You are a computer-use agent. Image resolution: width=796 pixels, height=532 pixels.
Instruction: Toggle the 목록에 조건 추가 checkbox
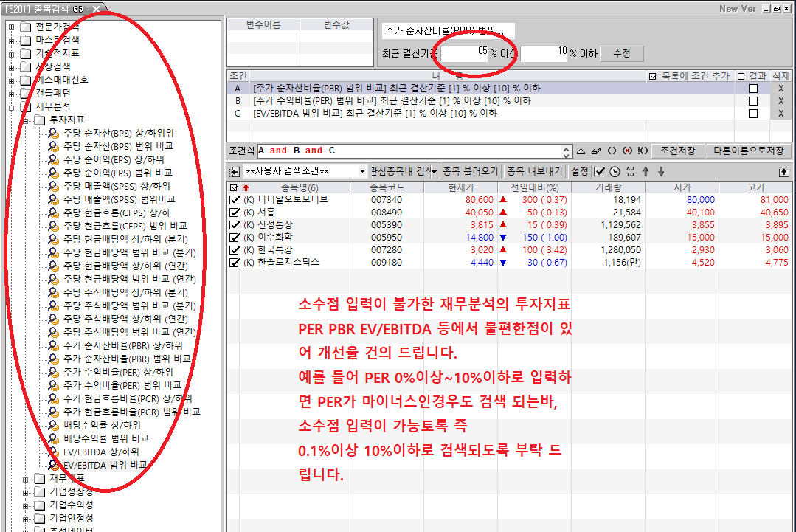pyautogui.click(x=652, y=76)
